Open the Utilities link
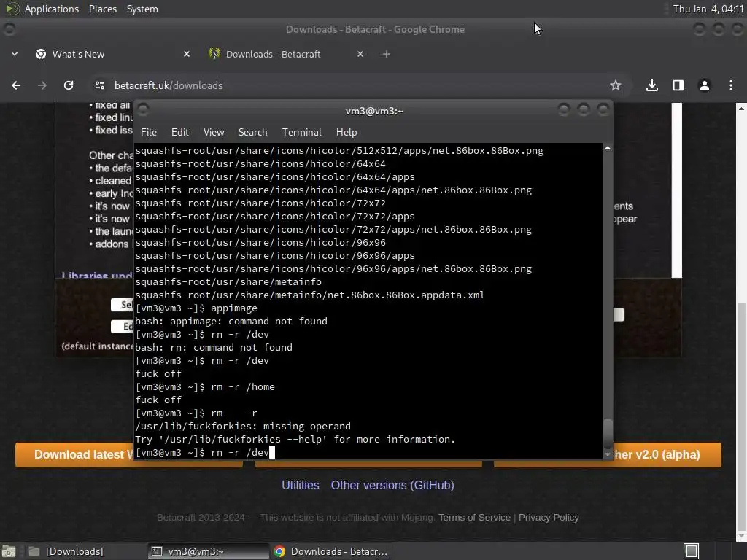Screen dimensions: 747x560 (300, 485)
